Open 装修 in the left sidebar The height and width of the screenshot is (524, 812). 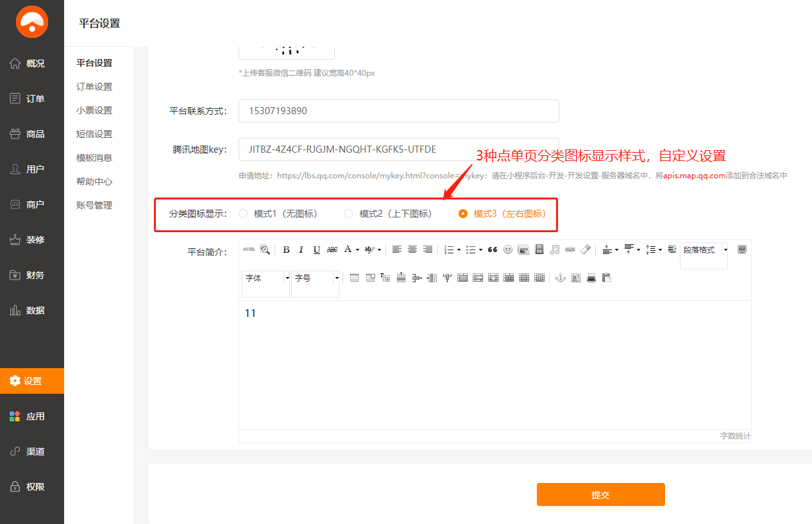tap(32, 240)
